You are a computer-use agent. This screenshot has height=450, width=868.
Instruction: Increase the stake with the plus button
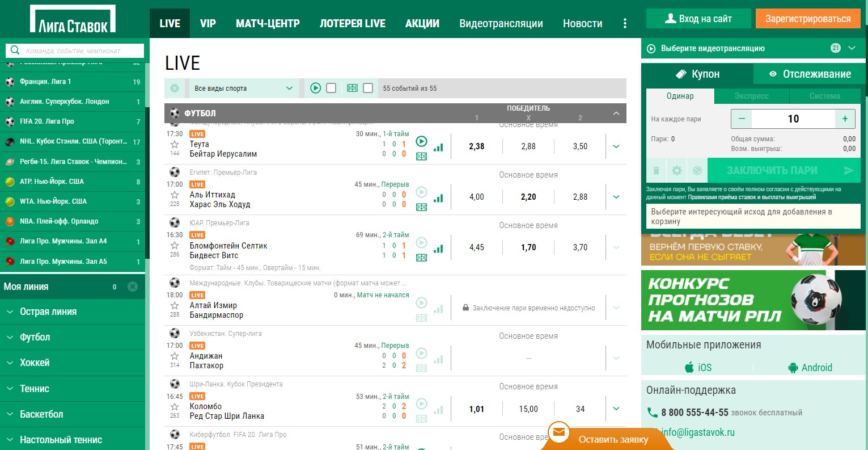845,119
